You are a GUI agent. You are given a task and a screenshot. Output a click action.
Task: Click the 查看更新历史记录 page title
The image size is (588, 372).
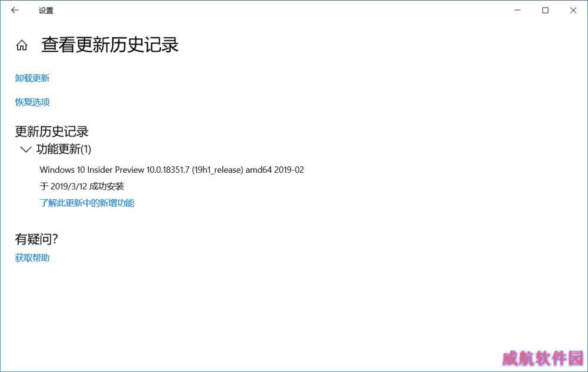110,45
